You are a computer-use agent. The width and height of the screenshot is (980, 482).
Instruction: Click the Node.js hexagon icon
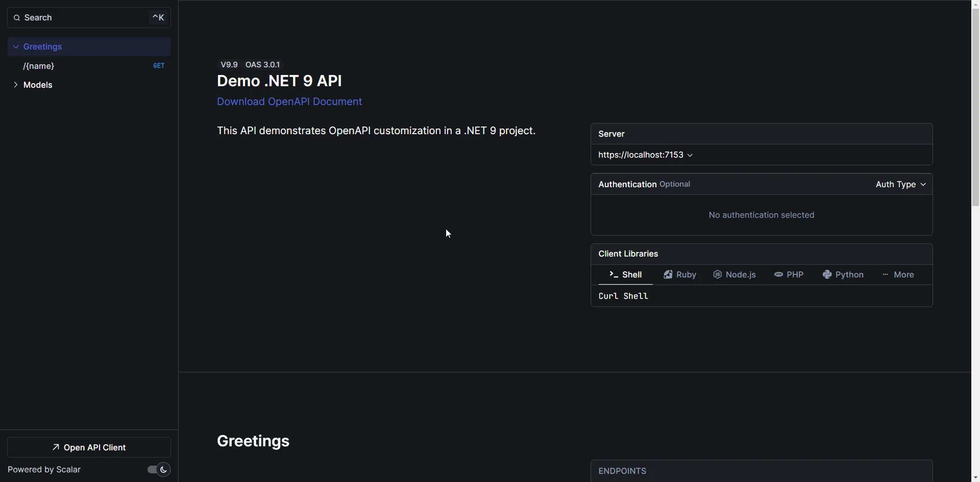[x=717, y=275]
